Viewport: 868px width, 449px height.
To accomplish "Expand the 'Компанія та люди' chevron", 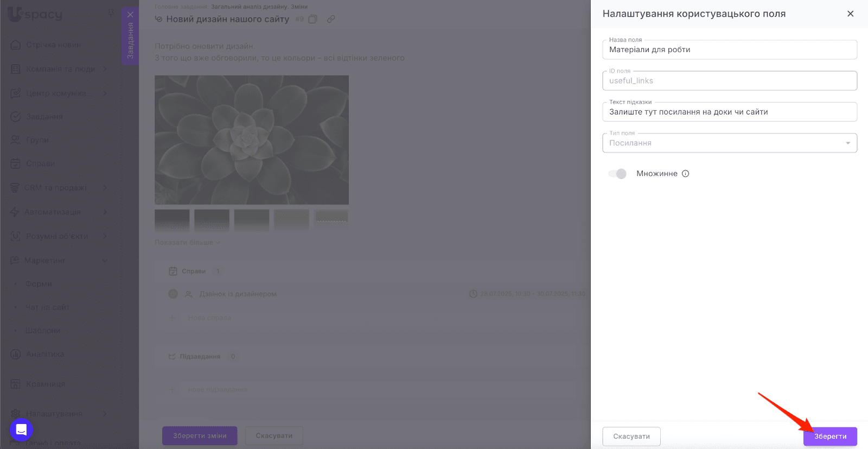I will [105, 69].
